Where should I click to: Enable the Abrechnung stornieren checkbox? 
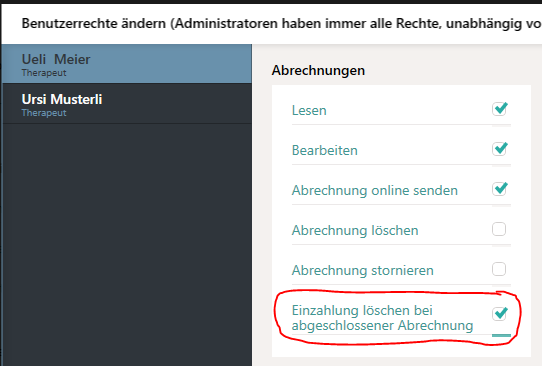[x=499, y=269]
